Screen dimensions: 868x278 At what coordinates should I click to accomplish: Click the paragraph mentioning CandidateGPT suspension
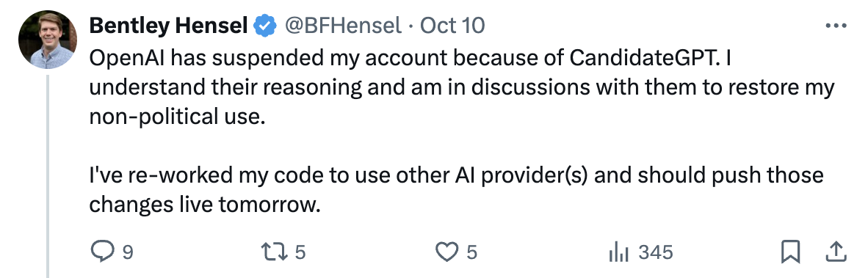(462, 87)
